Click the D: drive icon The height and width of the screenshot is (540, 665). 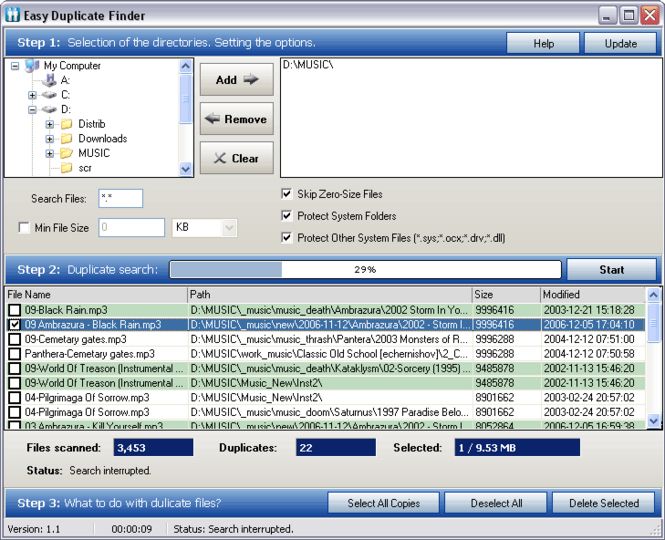pos(50,109)
